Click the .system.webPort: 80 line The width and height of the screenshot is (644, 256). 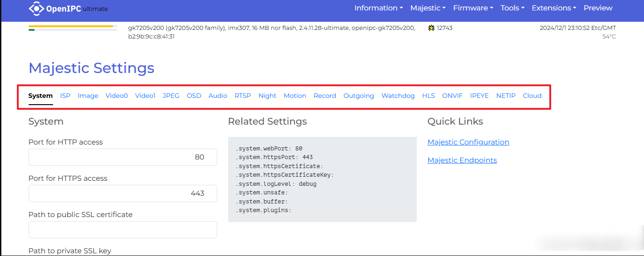(x=269, y=149)
